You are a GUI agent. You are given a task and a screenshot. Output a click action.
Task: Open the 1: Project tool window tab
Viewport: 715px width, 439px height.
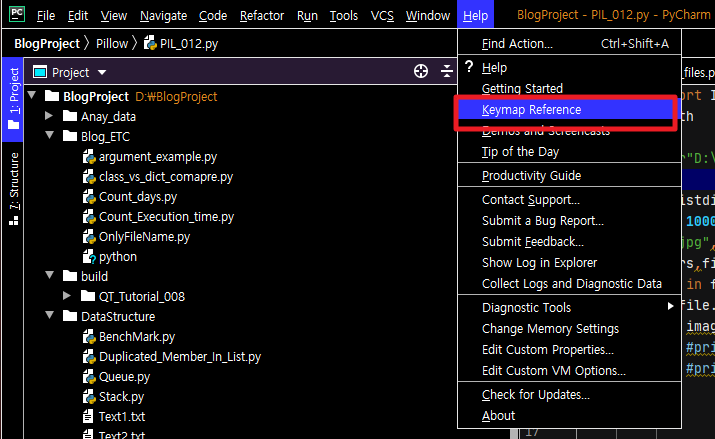point(13,99)
